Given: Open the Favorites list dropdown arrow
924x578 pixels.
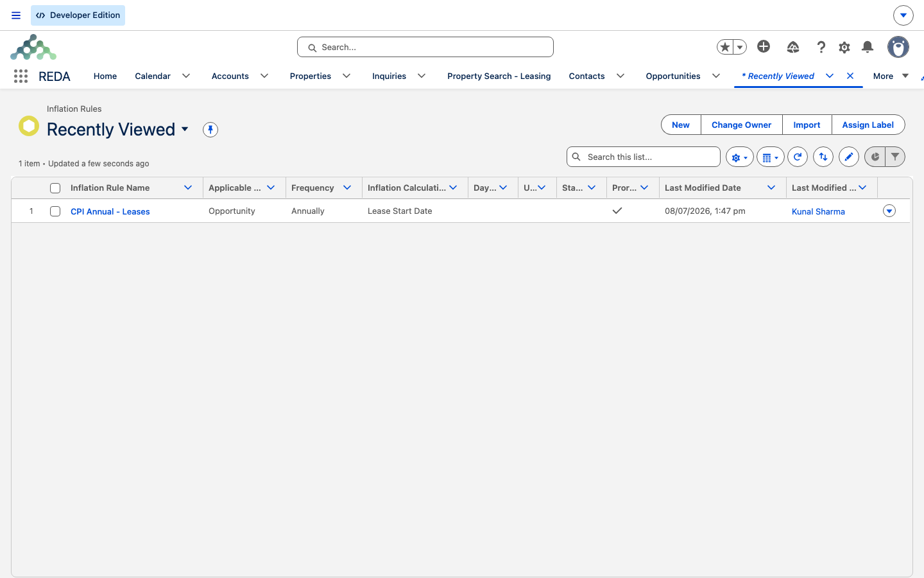Looking at the screenshot, I should click(x=740, y=47).
